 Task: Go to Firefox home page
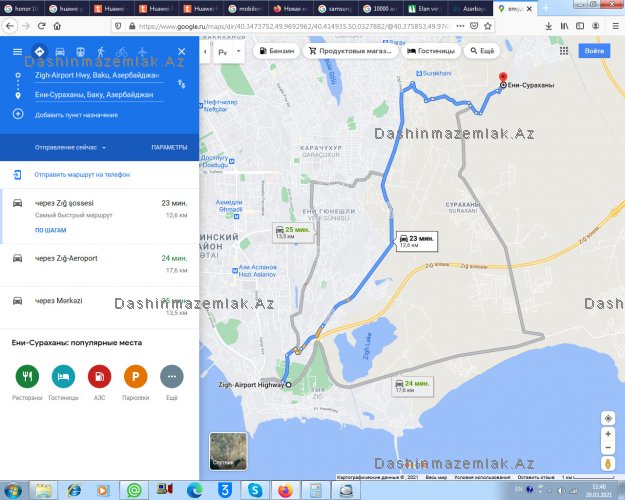click(x=57, y=26)
